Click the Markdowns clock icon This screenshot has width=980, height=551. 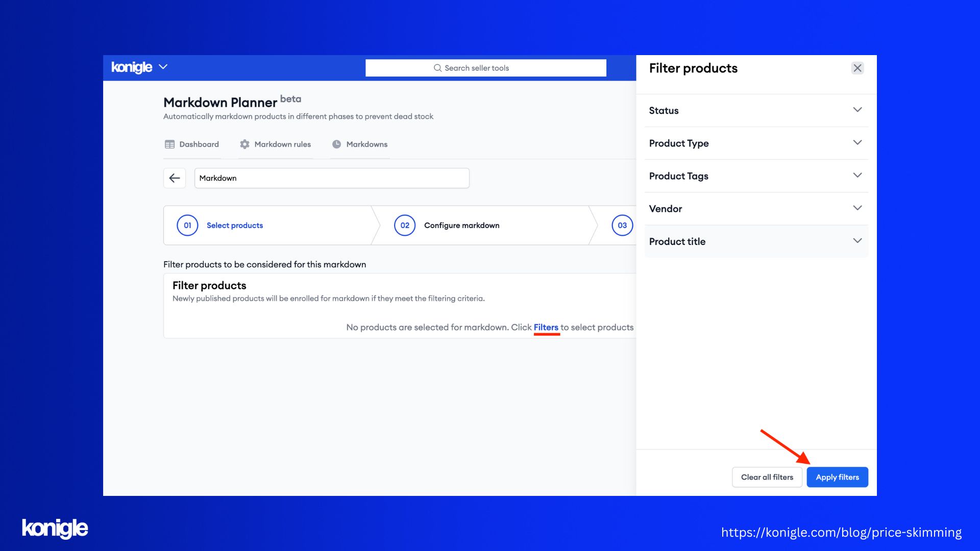pyautogui.click(x=336, y=144)
